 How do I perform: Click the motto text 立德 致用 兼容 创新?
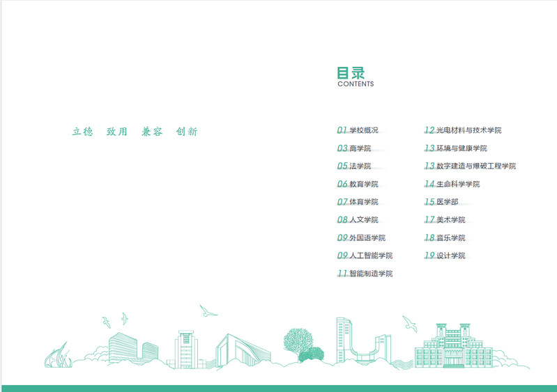click(x=135, y=132)
